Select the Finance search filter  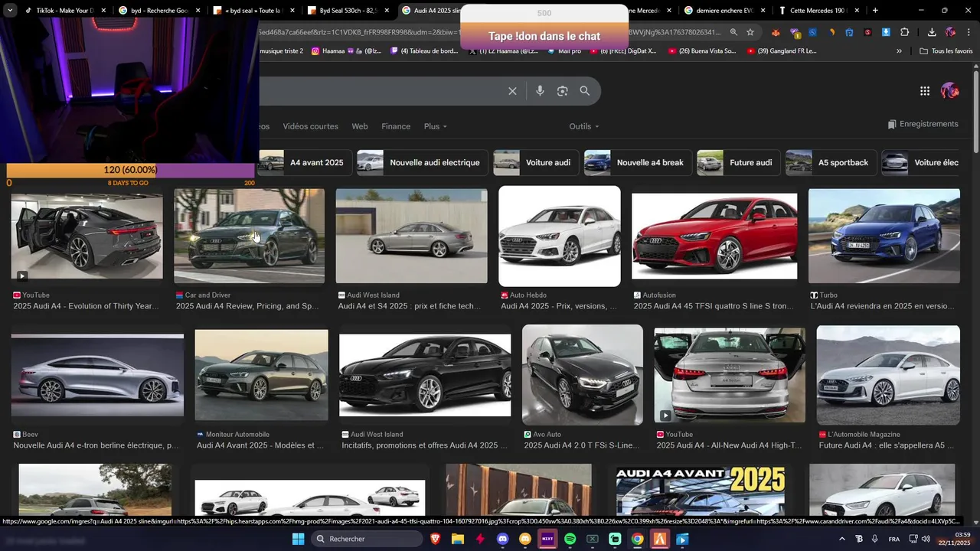396,126
